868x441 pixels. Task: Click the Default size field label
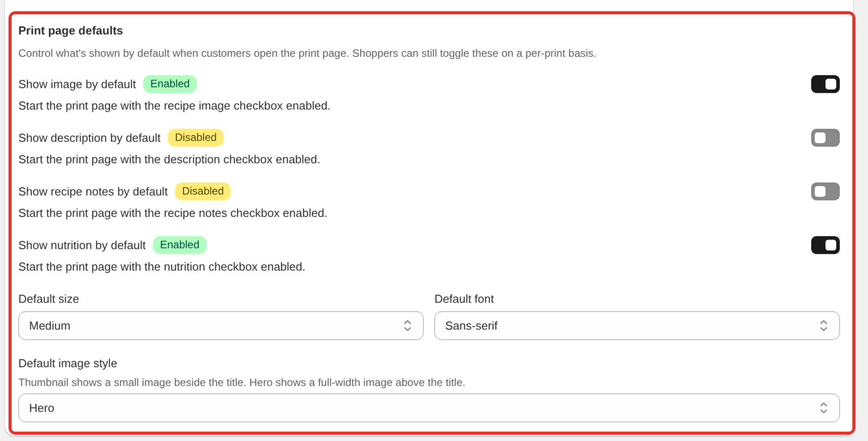click(x=49, y=299)
